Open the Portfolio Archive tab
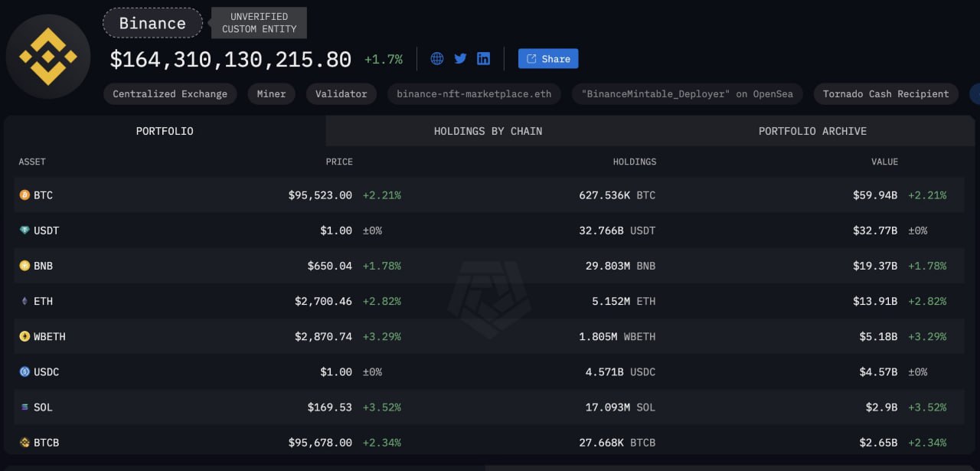This screenshot has width=980, height=471. tap(812, 131)
